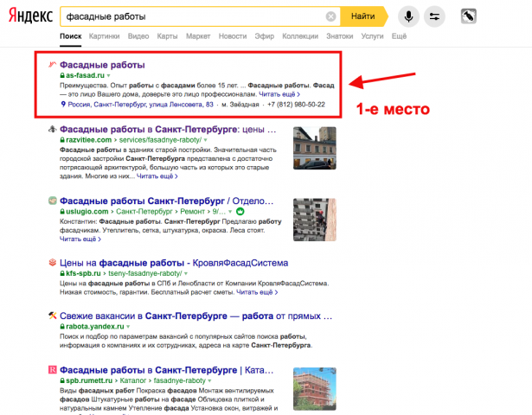The image size is (532, 415).
Task: Click the м. Звёздная metro label
Action: (240, 105)
